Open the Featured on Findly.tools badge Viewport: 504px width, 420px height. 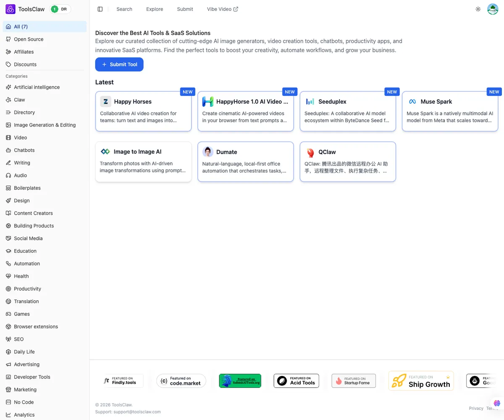123,381
